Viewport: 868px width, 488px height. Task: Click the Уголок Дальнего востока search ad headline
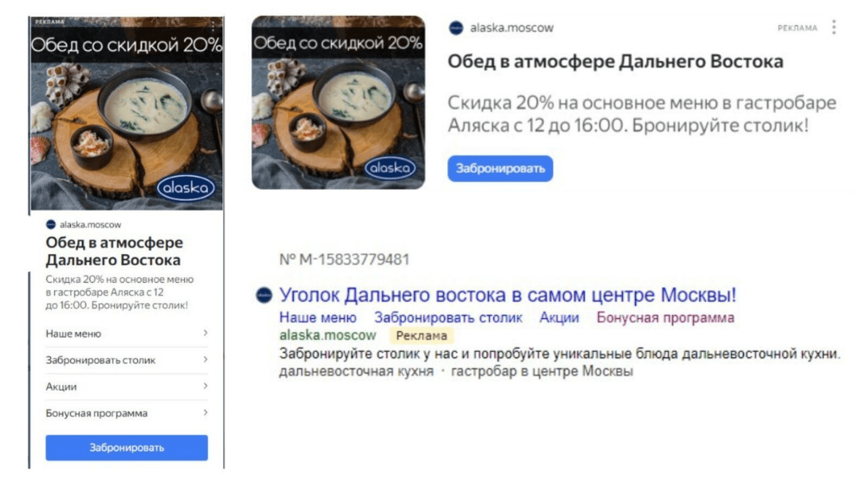point(508,296)
